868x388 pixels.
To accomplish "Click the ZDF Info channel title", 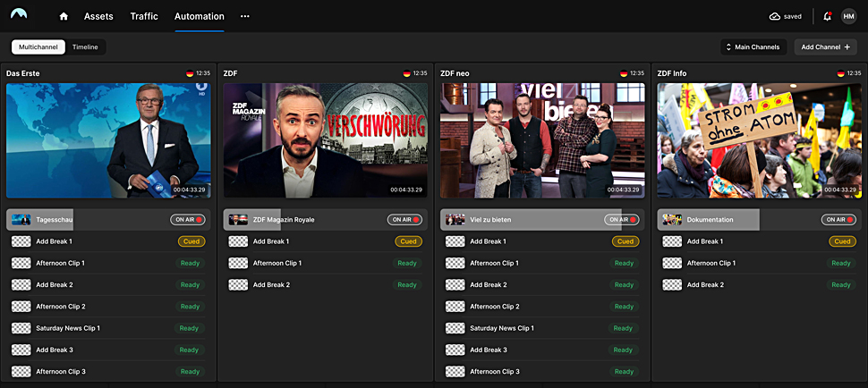I will pyautogui.click(x=673, y=73).
